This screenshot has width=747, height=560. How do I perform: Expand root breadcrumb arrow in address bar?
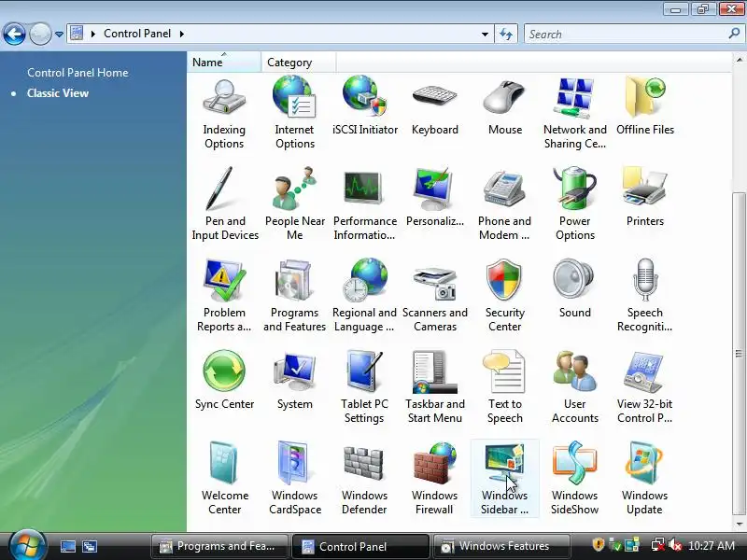[x=92, y=34]
